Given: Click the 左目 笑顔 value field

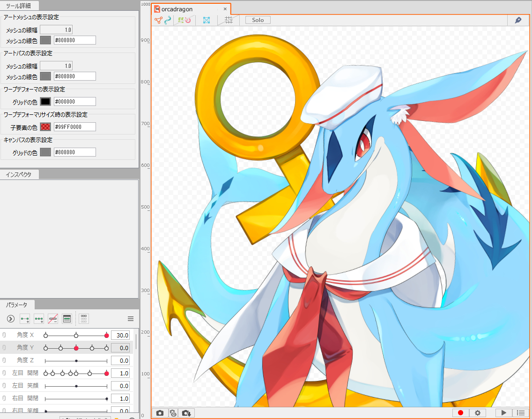Looking at the screenshot, I should click(120, 386).
